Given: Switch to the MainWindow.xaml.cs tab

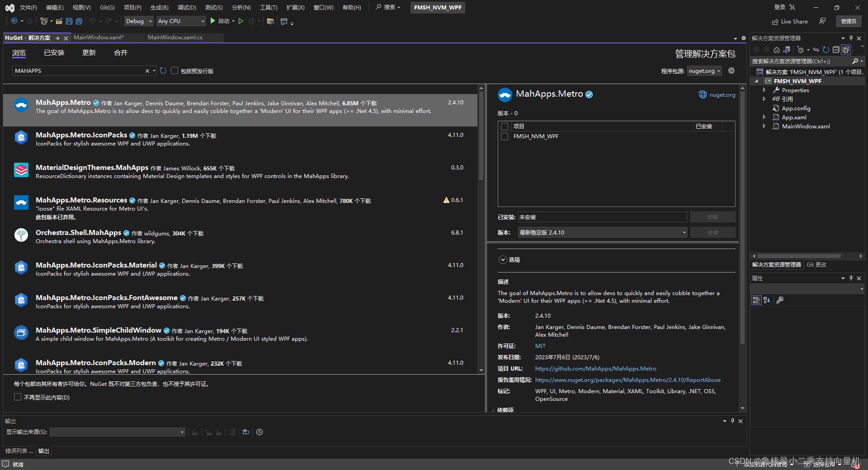Looking at the screenshot, I should (x=175, y=38).
